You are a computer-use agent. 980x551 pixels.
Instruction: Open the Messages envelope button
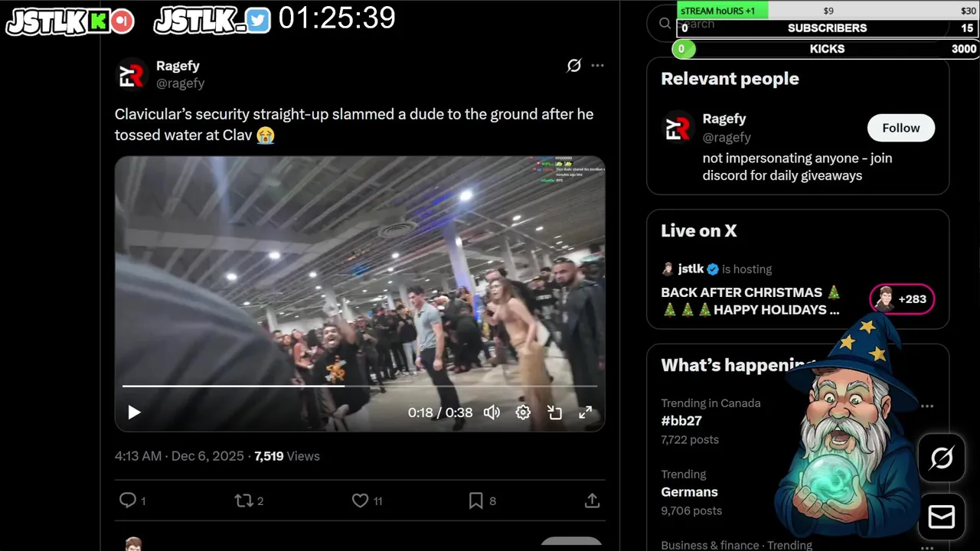point(942,517)
